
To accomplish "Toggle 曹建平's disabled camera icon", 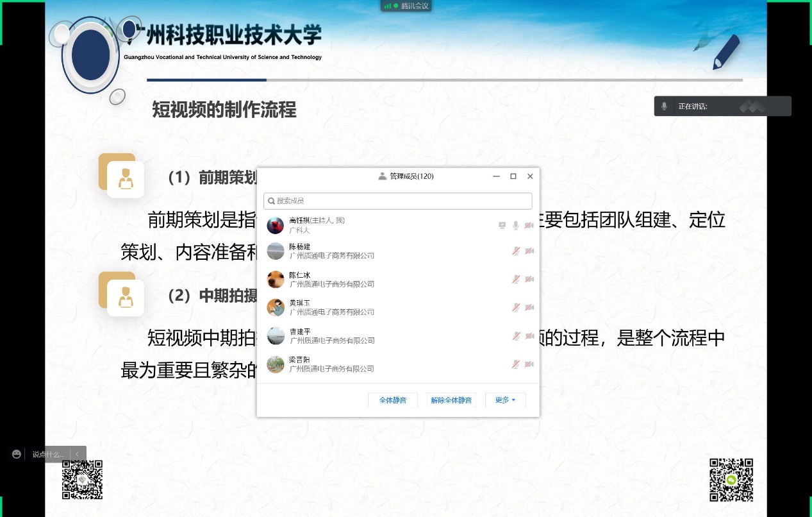I will [529, 336].
